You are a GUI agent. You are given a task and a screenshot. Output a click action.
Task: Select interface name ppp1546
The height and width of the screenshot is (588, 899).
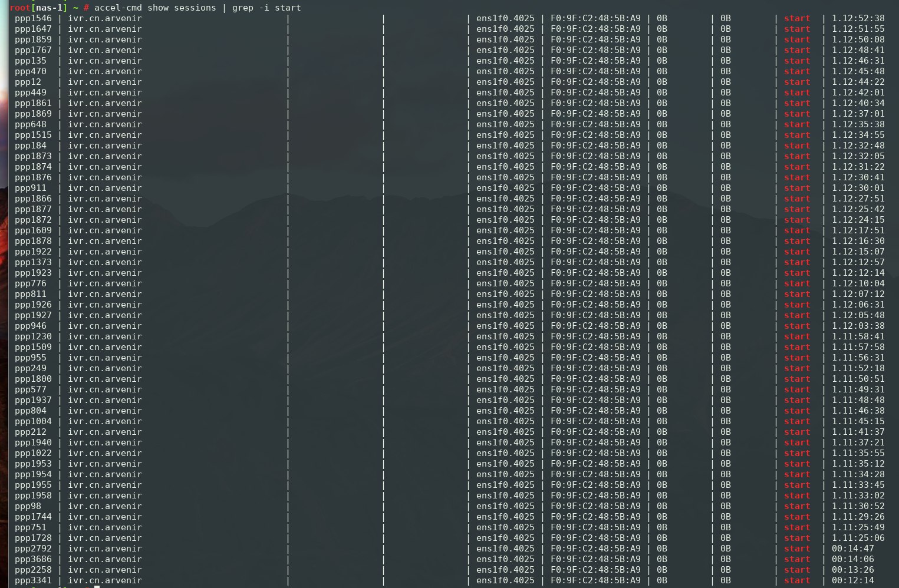click(34, 18)
